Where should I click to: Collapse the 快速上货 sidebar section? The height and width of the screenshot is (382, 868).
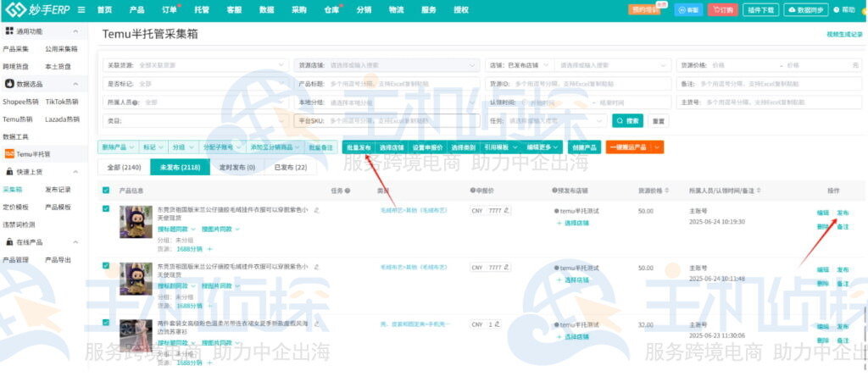point(75,172)
